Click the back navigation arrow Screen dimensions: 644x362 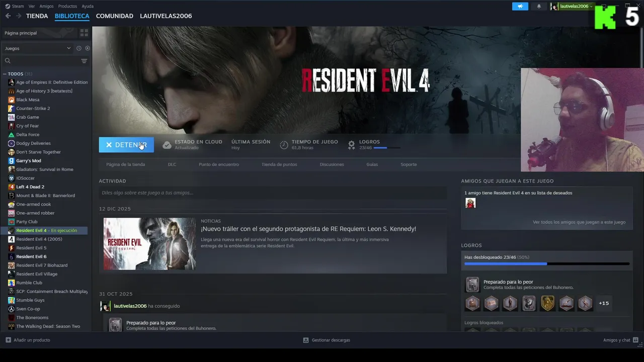pyautogui.click(x=8, y=16)
